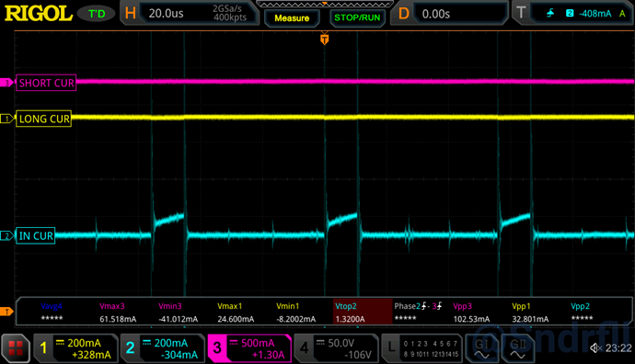This screenshot has height=364, width=635.
Task: Click the 400kpts memory depth readout
Action: click(x=230, y=17)
